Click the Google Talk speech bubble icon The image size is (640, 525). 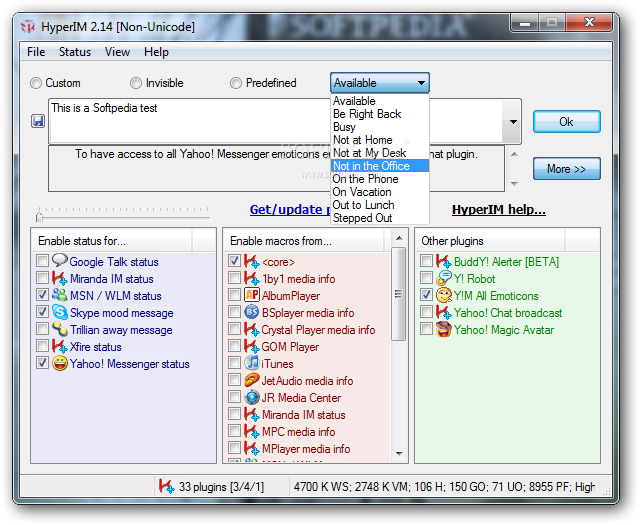[x=60, y=261]
